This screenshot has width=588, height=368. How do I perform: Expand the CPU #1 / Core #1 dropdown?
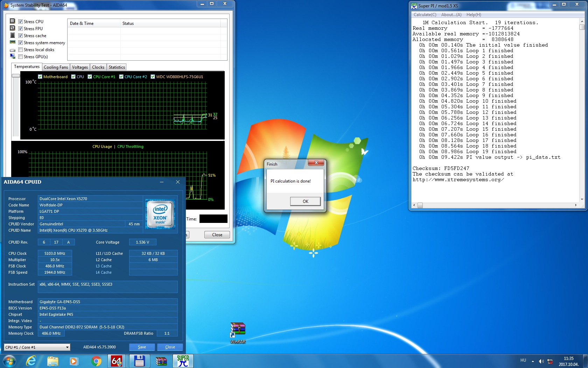pos(37,347)
